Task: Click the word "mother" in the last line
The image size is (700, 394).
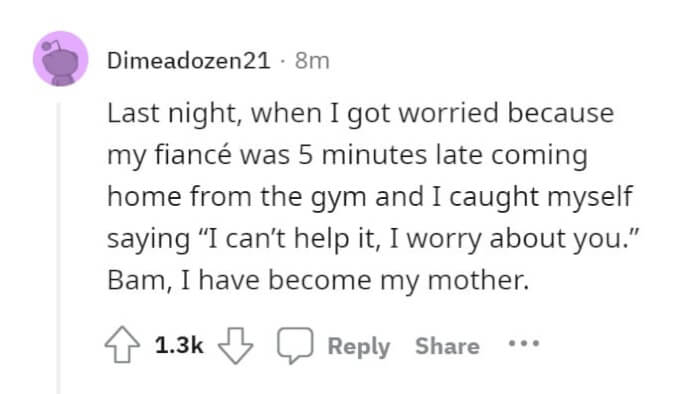Action: [x=475, y=281]
